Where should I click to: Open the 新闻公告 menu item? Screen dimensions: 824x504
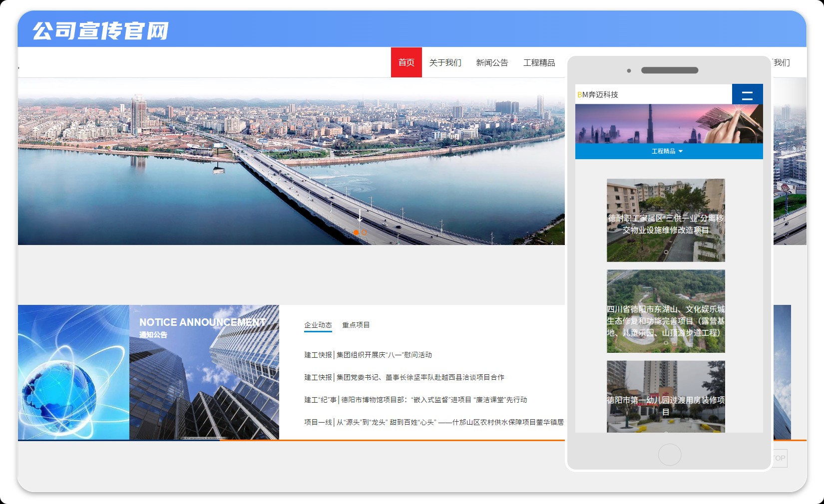pos(492,62)
